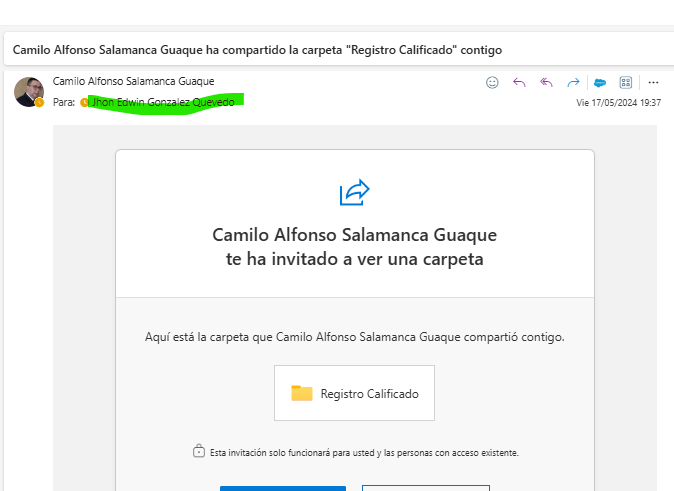This screenshot has height=491, width=674.
Task: Click the blue share arrow icon
Action: pyautogui.click(x=355, y=192)
